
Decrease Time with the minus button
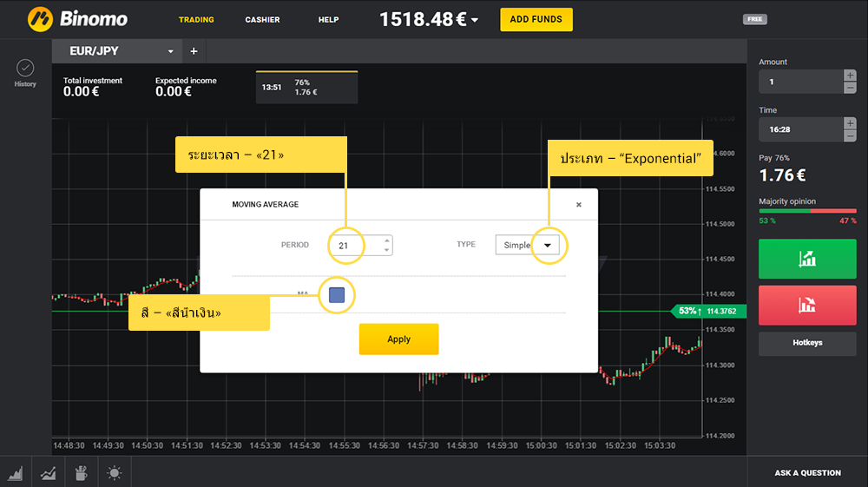click(x=850, y=135)
